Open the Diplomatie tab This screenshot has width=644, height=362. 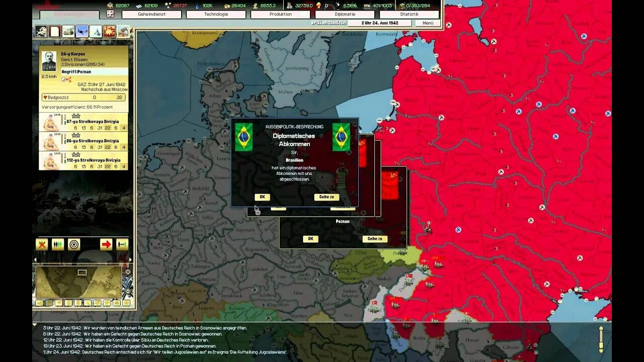tap(345, 14)
